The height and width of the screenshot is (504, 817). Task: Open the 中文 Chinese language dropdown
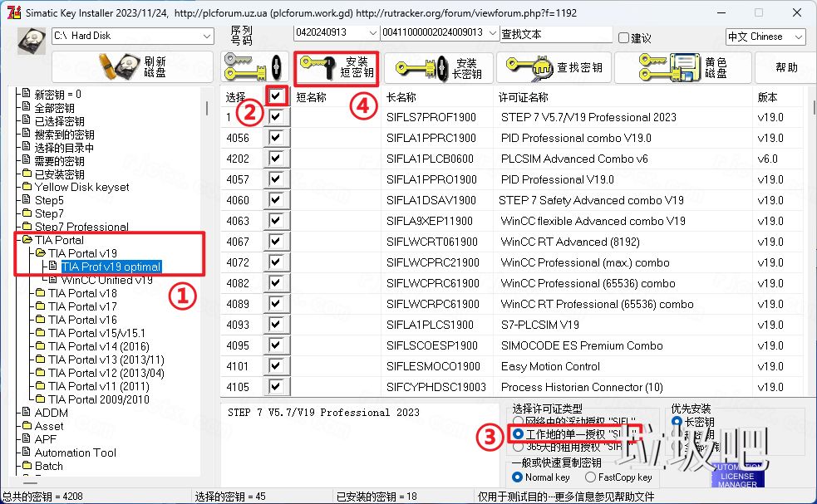coord(800,37)
